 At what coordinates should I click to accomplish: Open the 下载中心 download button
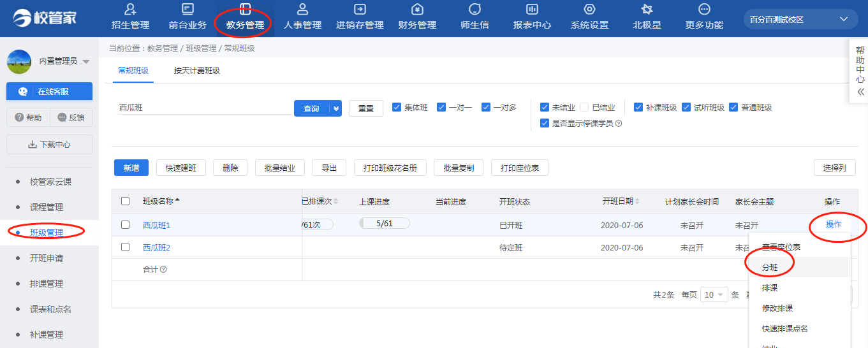(x=49, y=144)
